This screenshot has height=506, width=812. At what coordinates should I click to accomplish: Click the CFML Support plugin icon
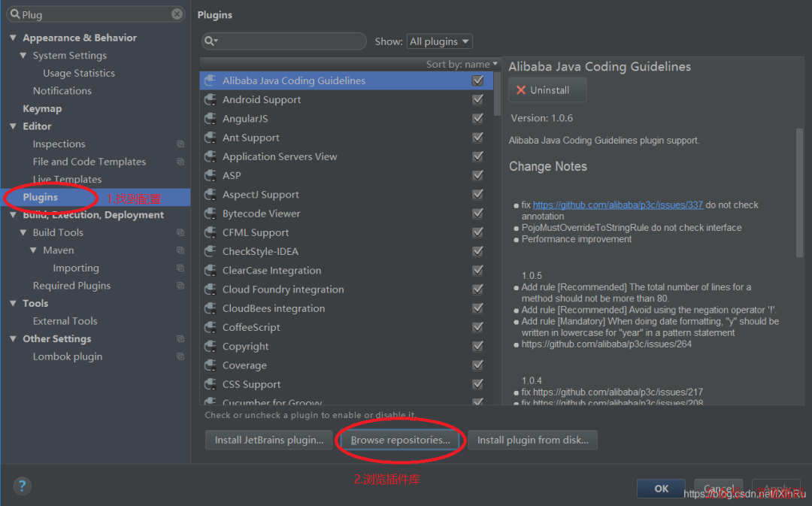[x=211, y=232]
